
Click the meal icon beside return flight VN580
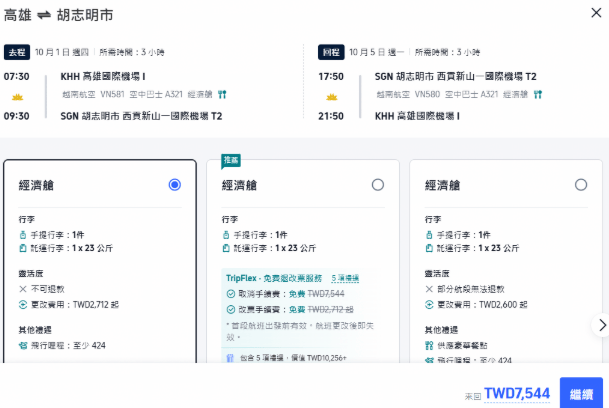coord(538,94)
